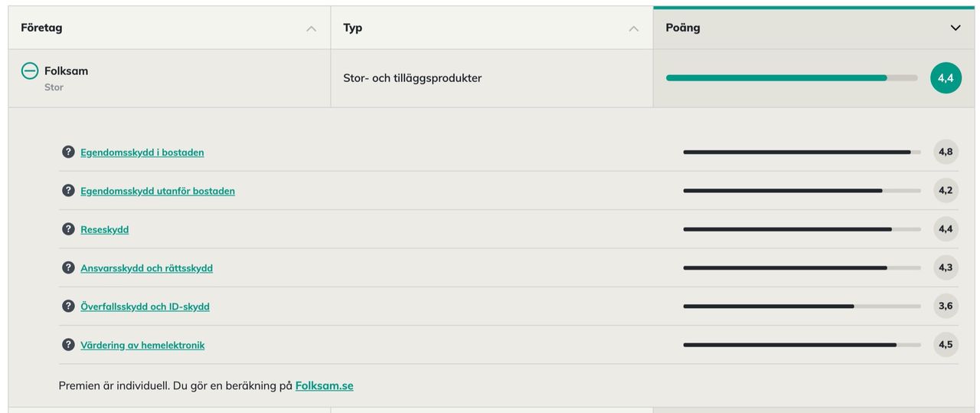Visit the Folksam.se link

point(325,385)
